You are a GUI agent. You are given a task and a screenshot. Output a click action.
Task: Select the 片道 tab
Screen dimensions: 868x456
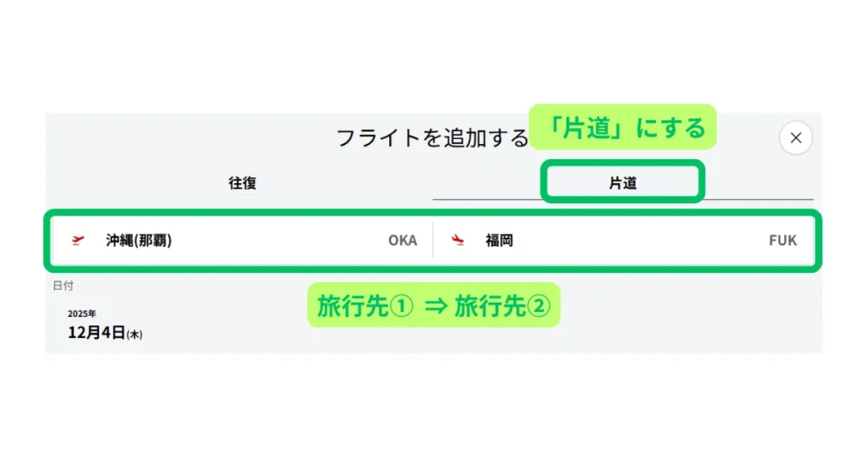[623, 182]
